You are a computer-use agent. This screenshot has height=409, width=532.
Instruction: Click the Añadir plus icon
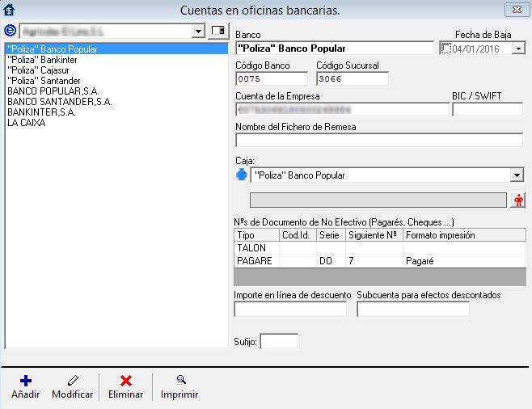[24, 380]
